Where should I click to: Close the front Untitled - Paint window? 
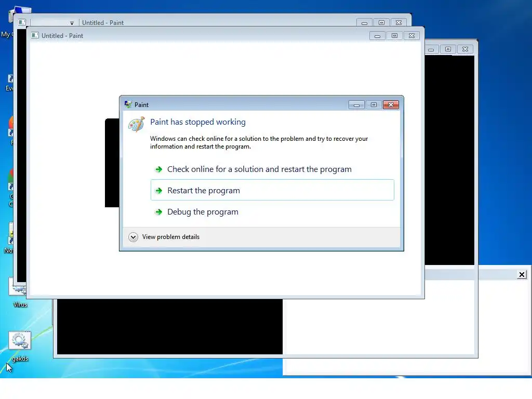(x=411, y=36)
